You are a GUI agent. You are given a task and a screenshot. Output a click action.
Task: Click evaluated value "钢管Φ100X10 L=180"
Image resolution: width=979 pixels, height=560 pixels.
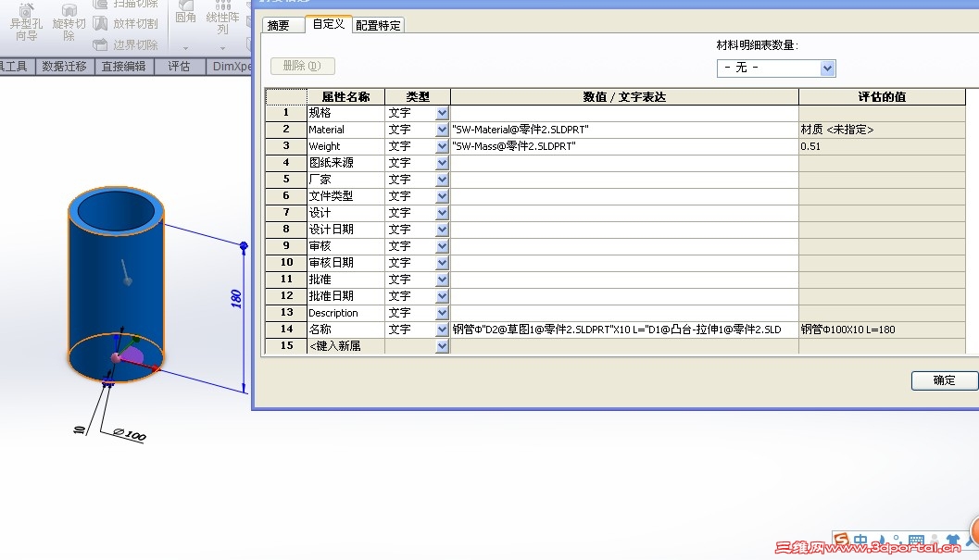click(847, 330)
